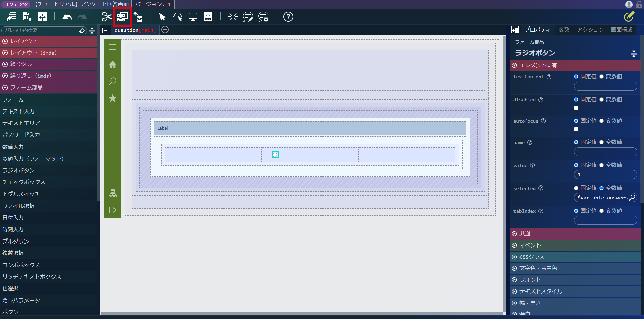Paste element using the paste icon
Screen dimensions: 644x319
[x=138, y=17]
